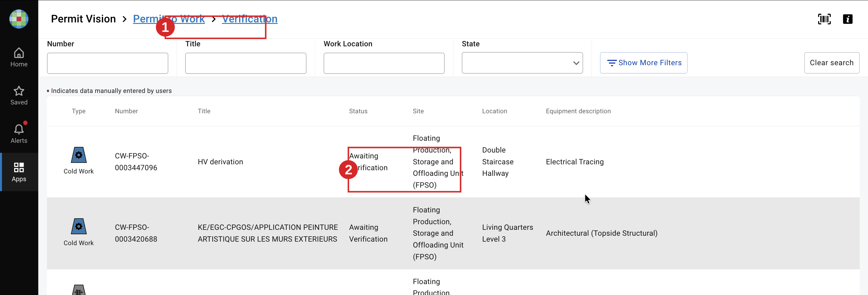Click the Location column header
The height and width of the screenshot is (295, 868).
coord(494,111)
